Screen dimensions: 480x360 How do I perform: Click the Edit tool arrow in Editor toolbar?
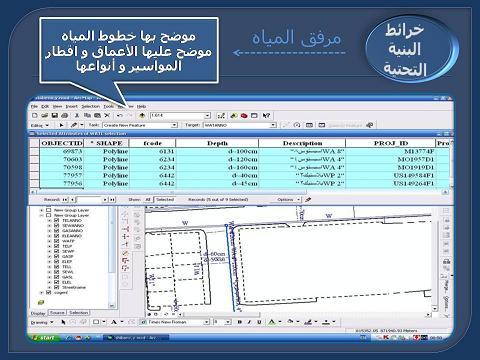tap(61, 125)
